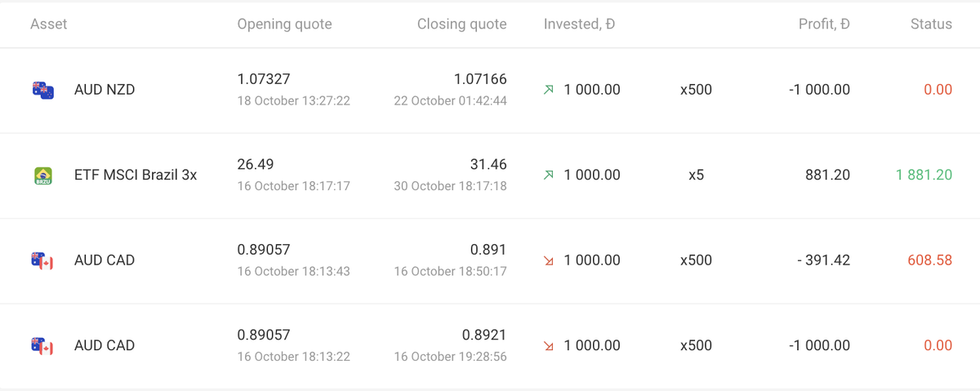Click the Invested column header
Screen dimensions: 980x391
tap(579, 24)
